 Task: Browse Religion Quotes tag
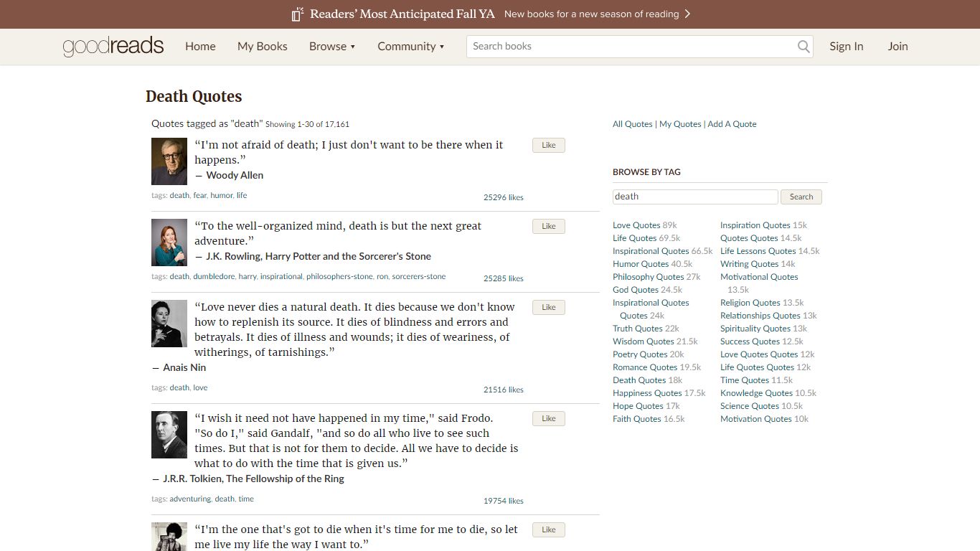point(750,303)
